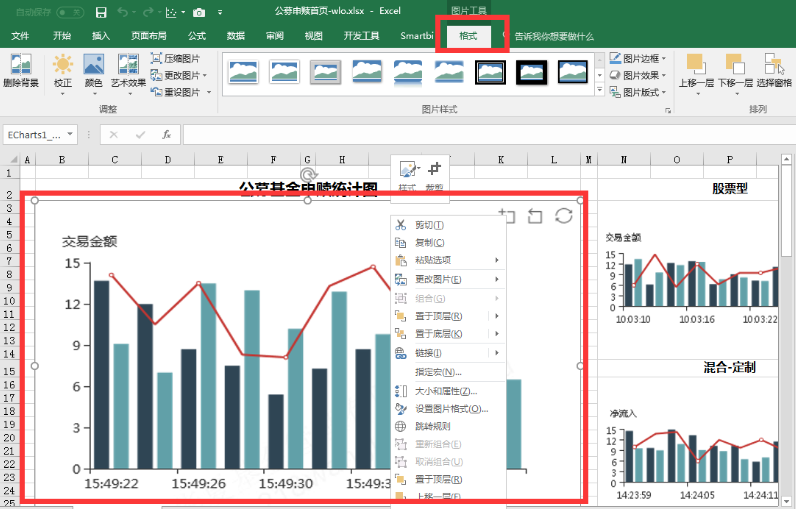The image size is (796, 509).
Task: Open the Smartbi tab
Action: click(x=416, y=36)
